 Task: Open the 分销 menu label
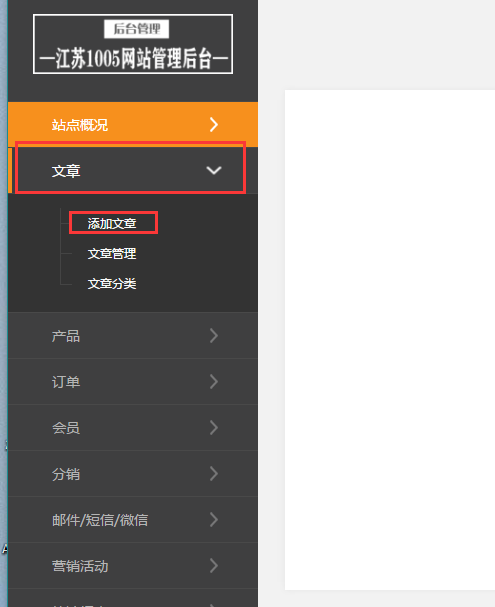coord(66,474)
